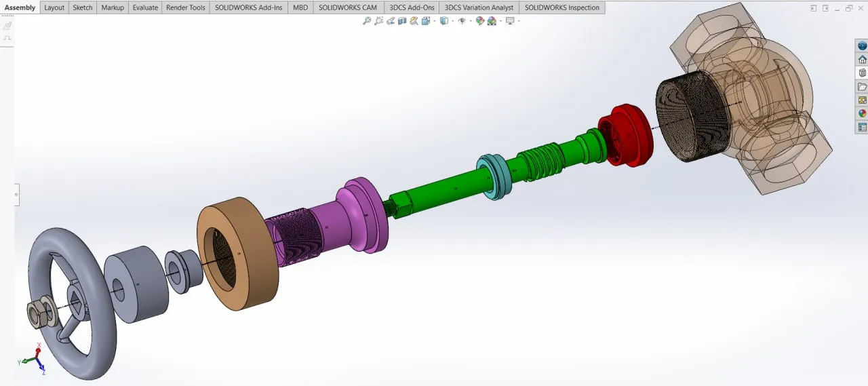Expand the collapsed left panel handle
This screenshot has height=386, width=868.
[x=17, y=195]
